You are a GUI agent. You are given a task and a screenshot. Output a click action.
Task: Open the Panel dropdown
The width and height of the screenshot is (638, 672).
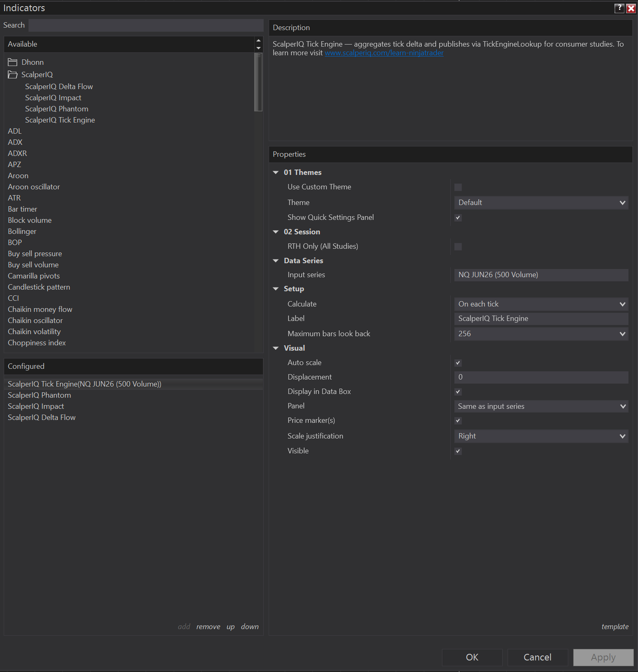[x=541, y=406]
